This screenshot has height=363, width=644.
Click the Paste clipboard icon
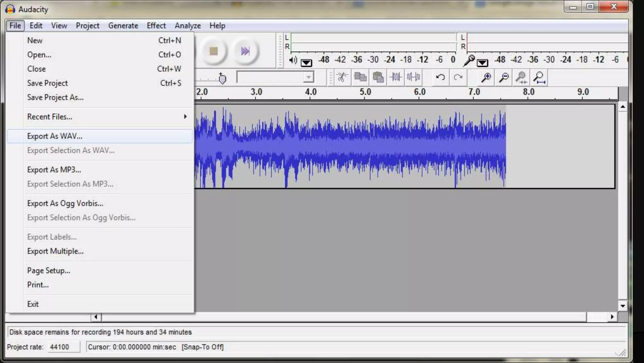pos(378,77)
